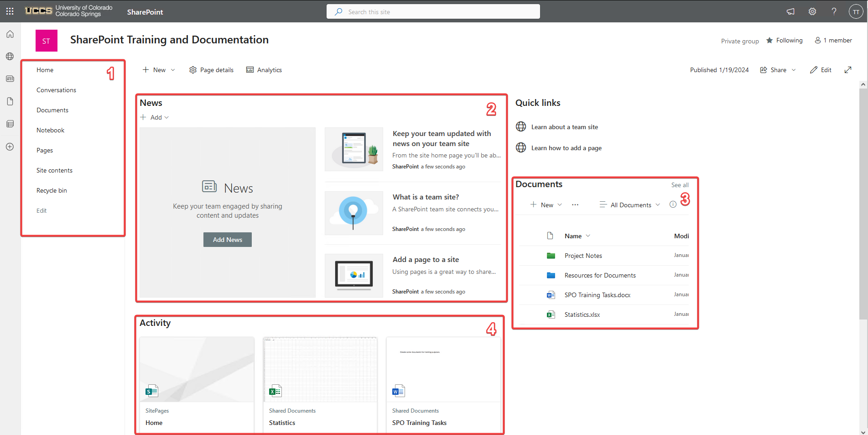The image size is (868, 435).
Task: Open Page details
Action: click(x=211, y=70)
